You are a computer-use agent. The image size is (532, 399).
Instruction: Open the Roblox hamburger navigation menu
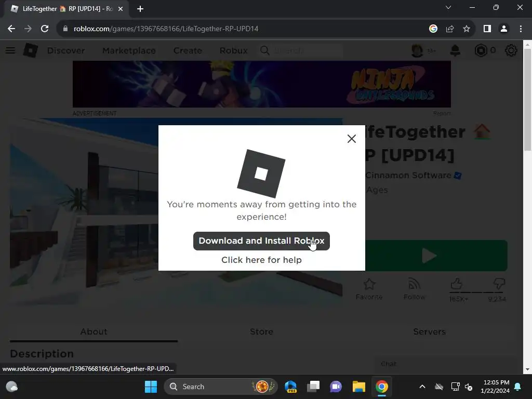pyautogui.click(x=10, y=50)
